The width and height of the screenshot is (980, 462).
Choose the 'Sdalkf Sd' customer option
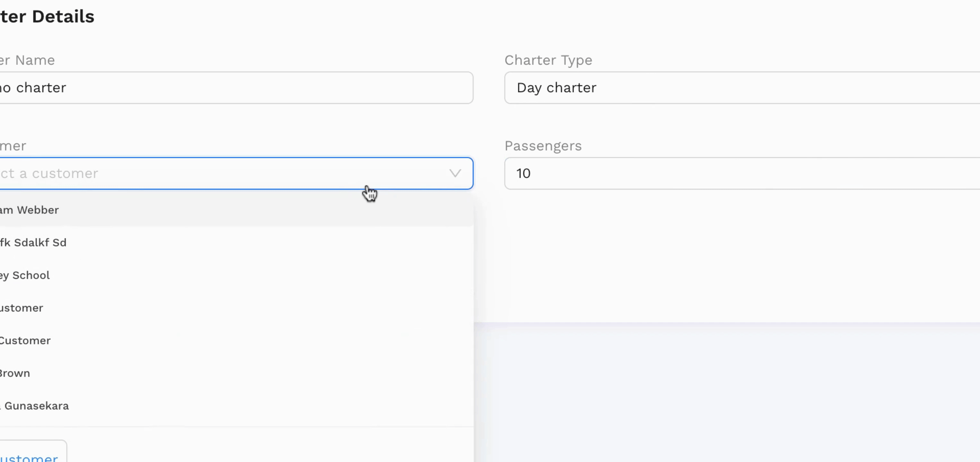237,243
